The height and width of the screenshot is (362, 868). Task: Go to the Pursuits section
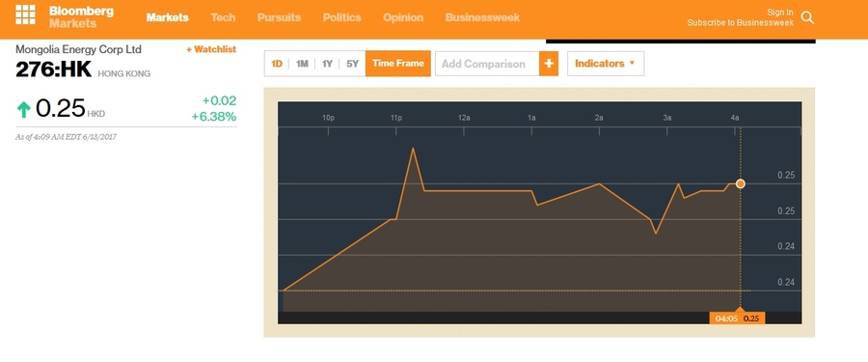pyautogui.click(x=279, y=17)
